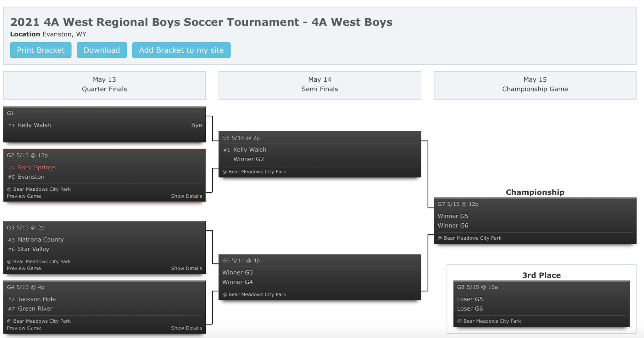This screenshot has width=644, height=338.
Task: Click the Print Bracket button
Action: pos(41,50)
